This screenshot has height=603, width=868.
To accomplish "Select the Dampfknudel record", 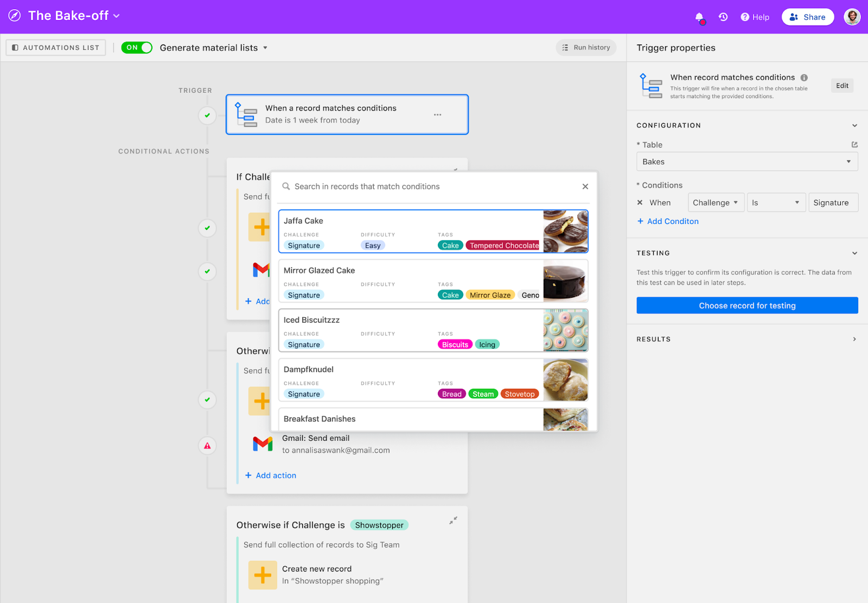I will [x=433, y=380].
